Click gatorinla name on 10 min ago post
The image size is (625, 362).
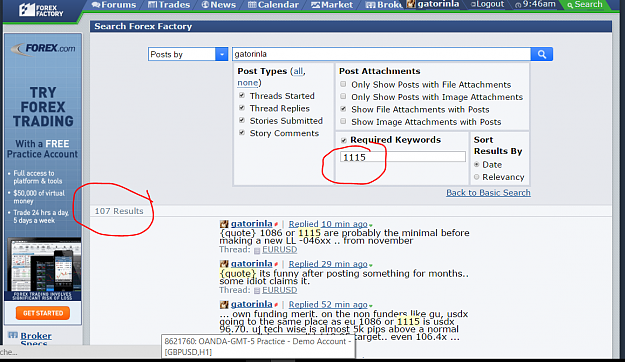252,224
